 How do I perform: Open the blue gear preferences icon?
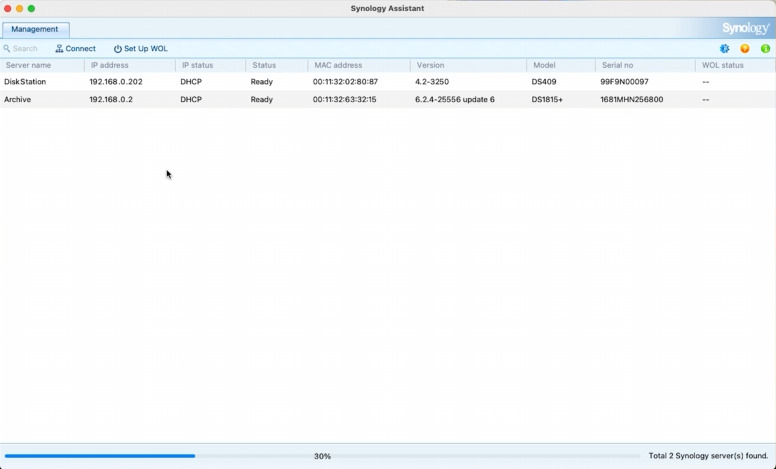pos(725,48)
